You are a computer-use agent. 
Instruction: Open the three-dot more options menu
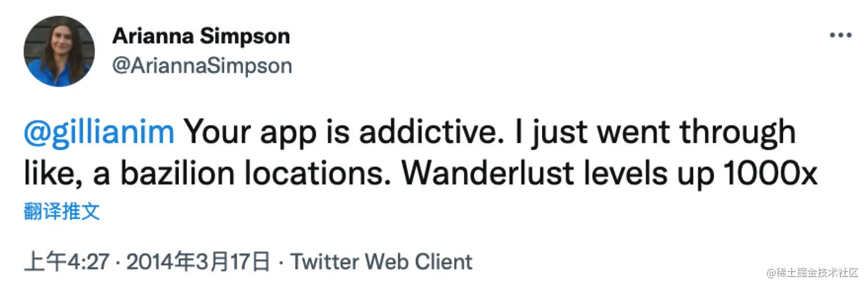841,36
